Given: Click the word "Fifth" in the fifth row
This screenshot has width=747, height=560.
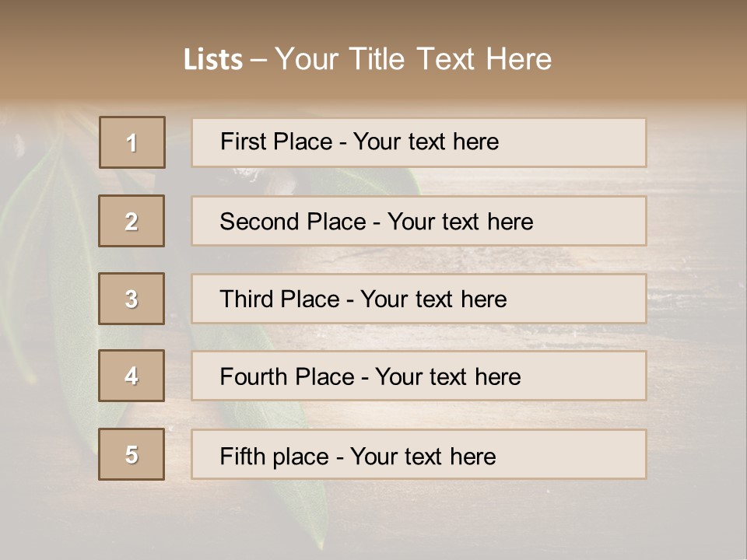Looking at the screenshot, I should [x=244, y=456].
